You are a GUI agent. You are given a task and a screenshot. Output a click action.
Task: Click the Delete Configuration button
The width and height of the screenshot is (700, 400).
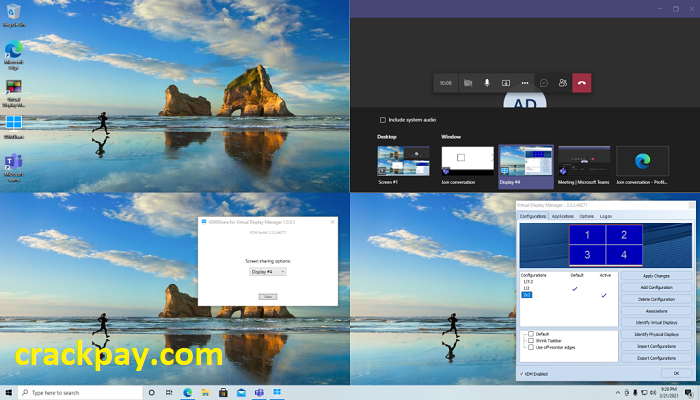pos(656,299)
